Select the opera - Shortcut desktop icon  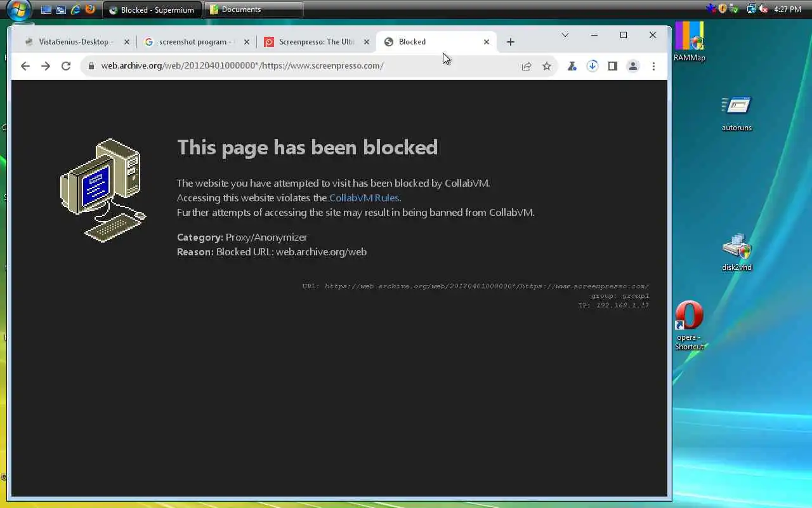point(690,325)
